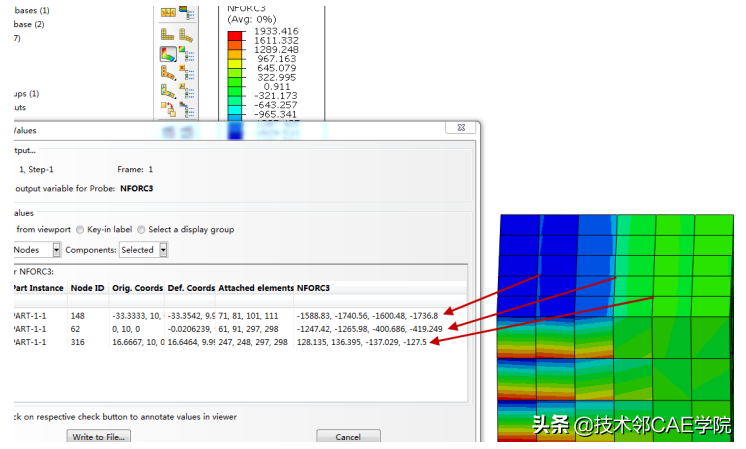Click the yellow legend swatch near 967.163
Viewport: 746px width, 449px height.
coord(235,63)
